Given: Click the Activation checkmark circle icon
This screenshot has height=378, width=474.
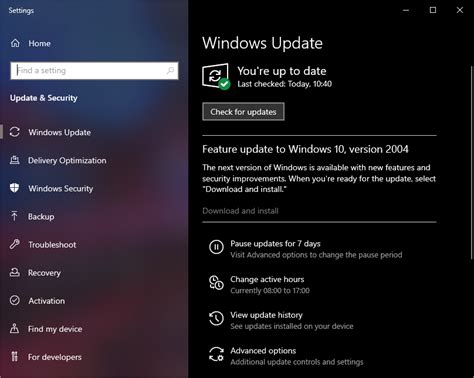Looking at the screenshot, I should 15,300.
